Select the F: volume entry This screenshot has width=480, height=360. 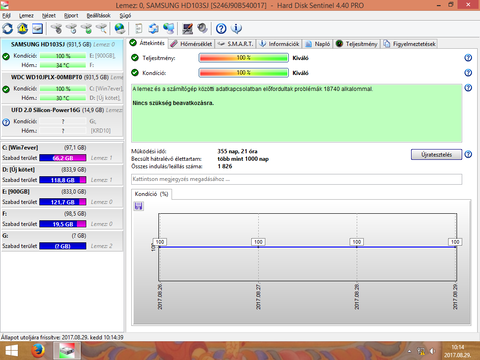pos(62,219)
